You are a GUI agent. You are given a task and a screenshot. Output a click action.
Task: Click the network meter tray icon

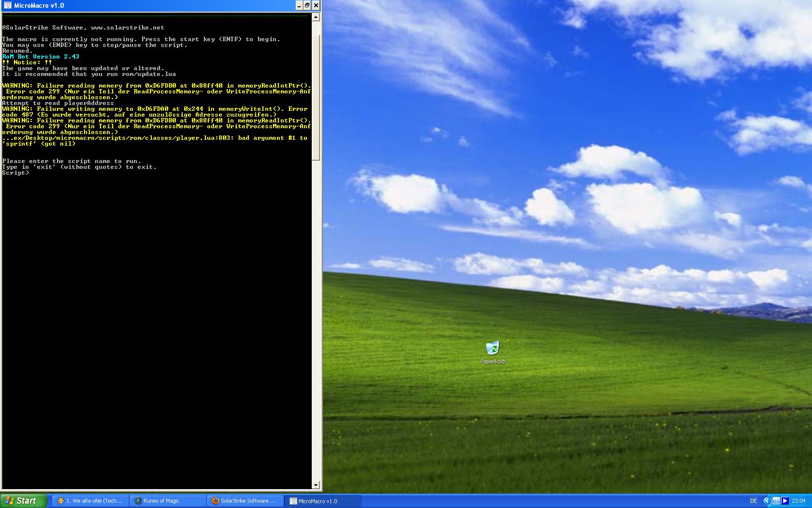[x=776, y=501]
